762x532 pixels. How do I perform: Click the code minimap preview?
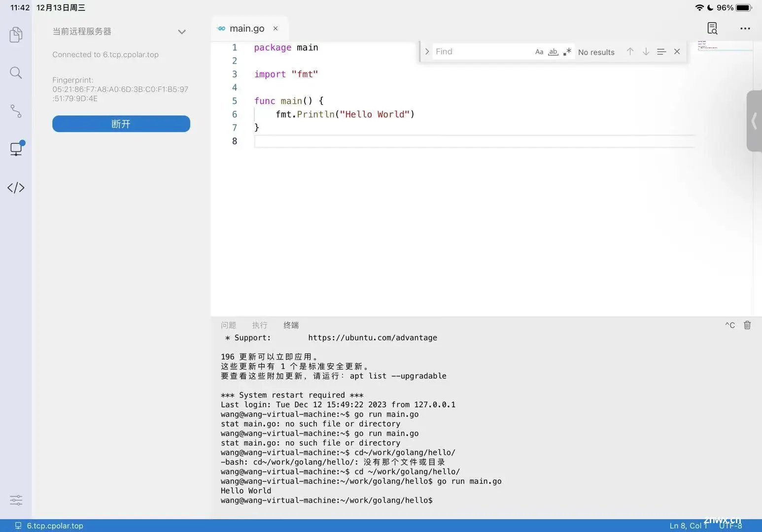(725, 46)
